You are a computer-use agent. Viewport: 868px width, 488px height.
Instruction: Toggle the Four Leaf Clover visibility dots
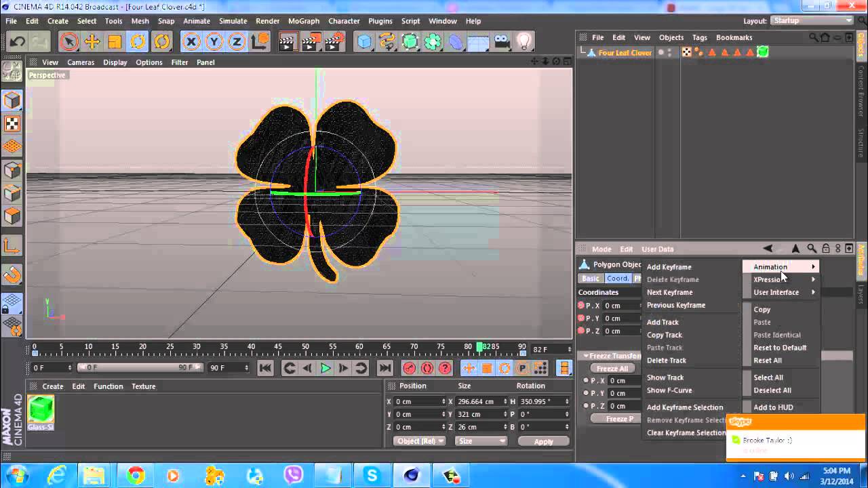[669, 52]
